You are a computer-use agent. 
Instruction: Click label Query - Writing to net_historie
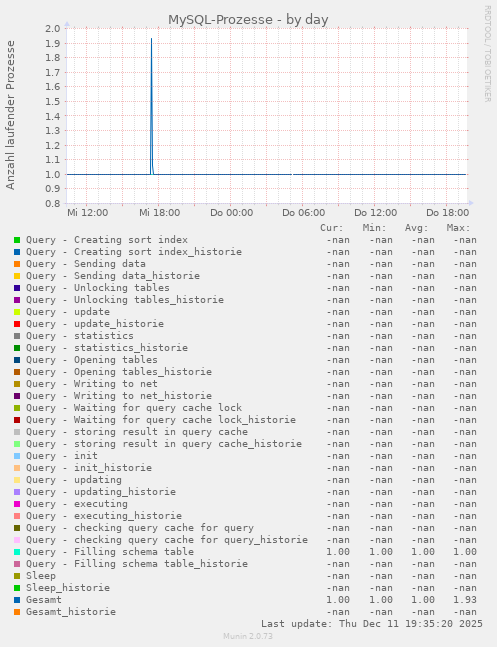(119, 396)
